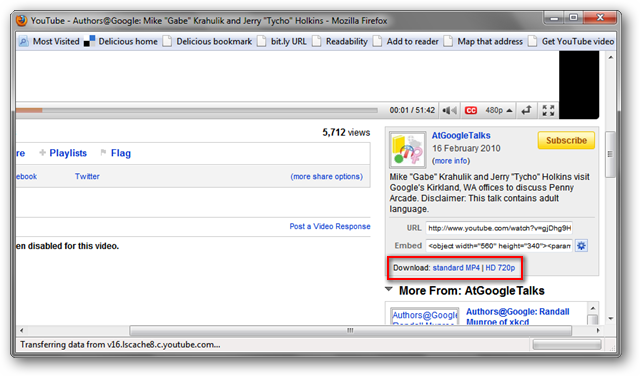The image size is (640, 376).
Task: Run the Readability bookmarklet
Action: 340,41
